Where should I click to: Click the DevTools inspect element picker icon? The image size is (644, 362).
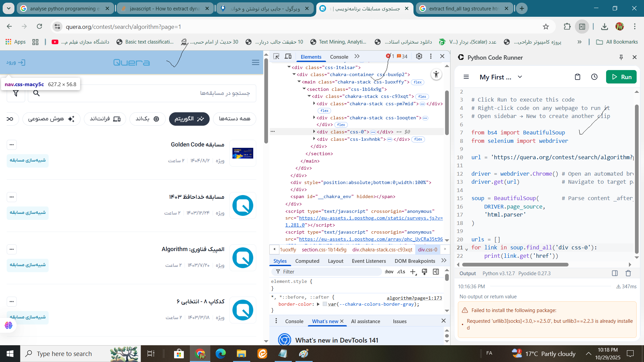pos(276,56)
